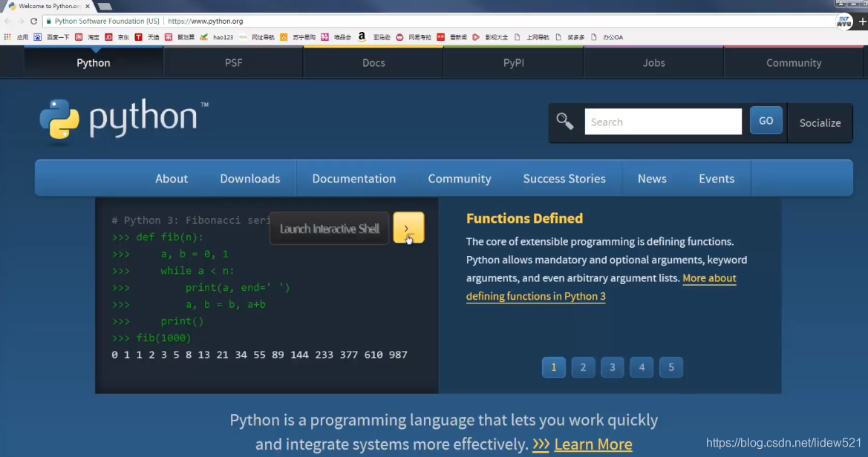Click the Functions Defined heading
Image resolution: width=868 pixels, height=457 pixels.
[x=524, y=219]
